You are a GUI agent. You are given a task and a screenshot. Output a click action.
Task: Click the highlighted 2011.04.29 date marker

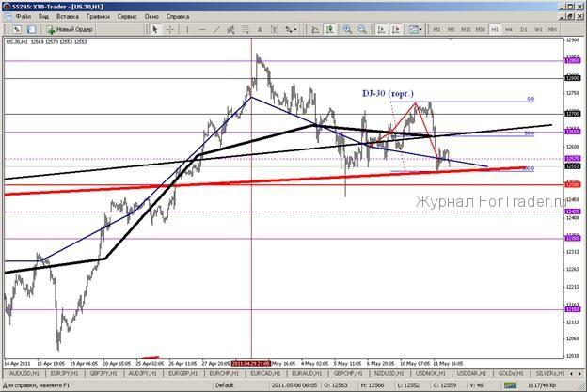click(251, 363)
